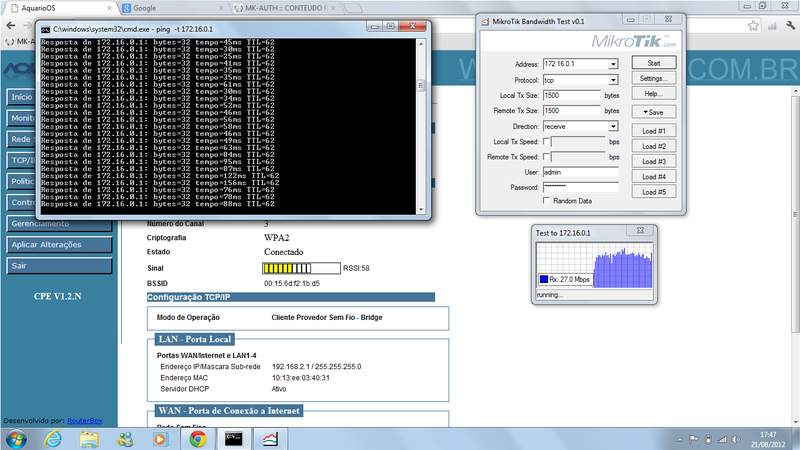Click BSSID value 00:15:6d:f2:1b:d5
Screen dimensions: 800x450
(292, 283)
